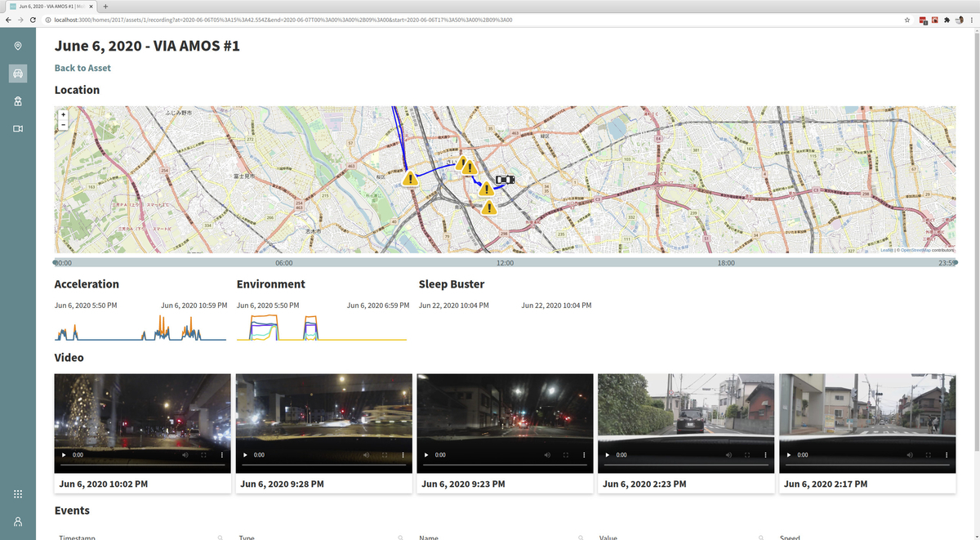Go back via Back to Asset link
Screen dimensions: 980x540
tap(82, 68)
